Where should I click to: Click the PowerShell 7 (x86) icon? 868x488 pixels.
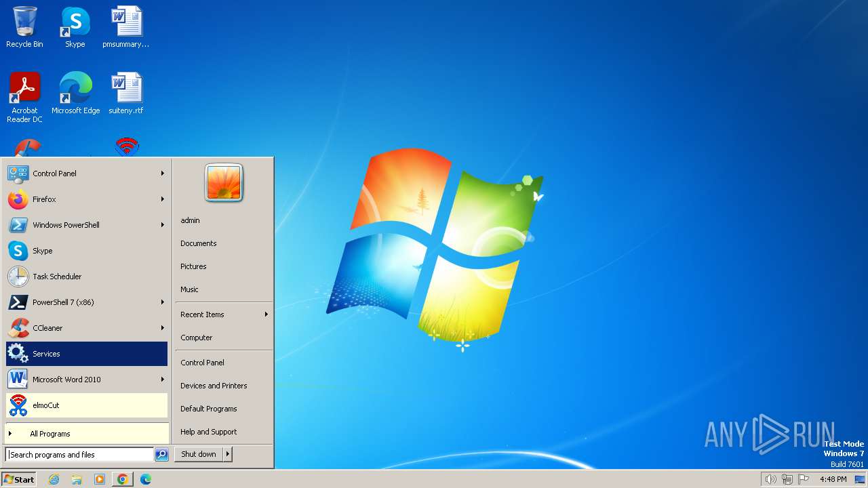18,302
